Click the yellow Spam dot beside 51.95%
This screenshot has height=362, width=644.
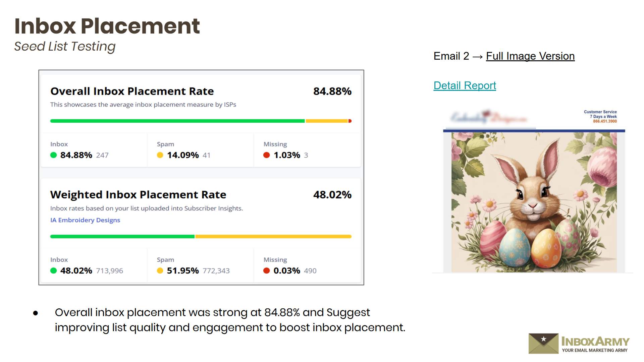pos(160,270)
